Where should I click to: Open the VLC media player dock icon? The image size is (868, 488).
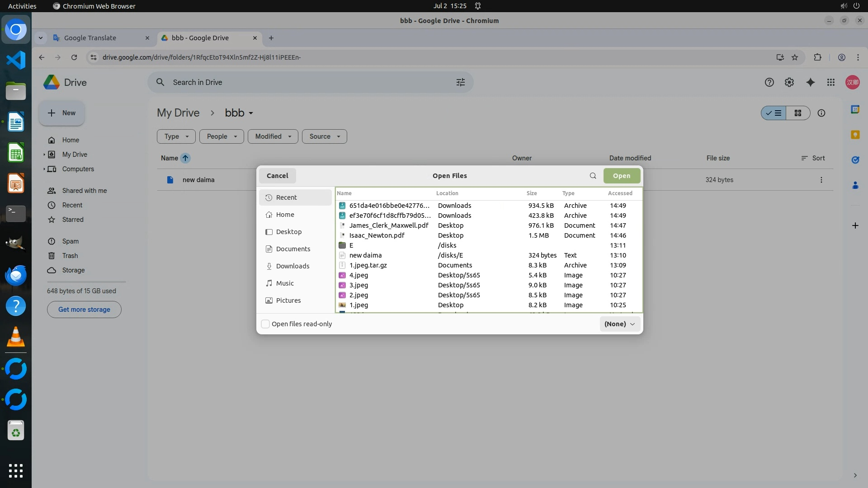[x=16, y=337]
